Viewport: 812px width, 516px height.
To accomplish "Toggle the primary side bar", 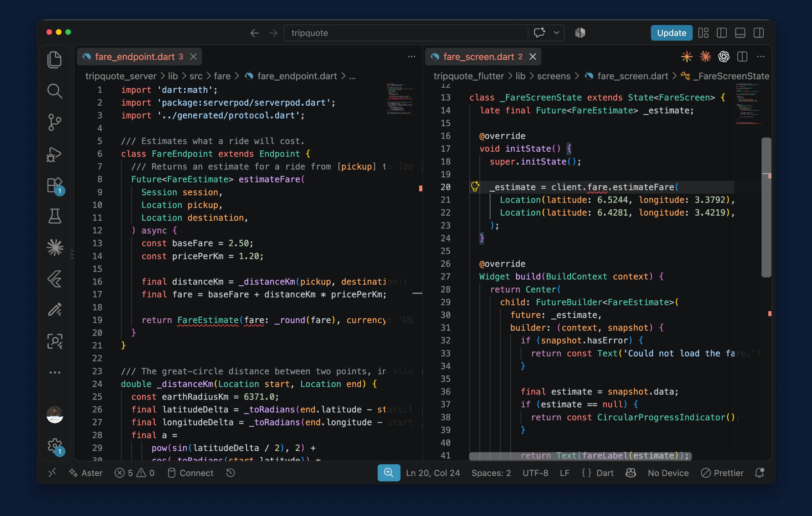I will 722,33.
